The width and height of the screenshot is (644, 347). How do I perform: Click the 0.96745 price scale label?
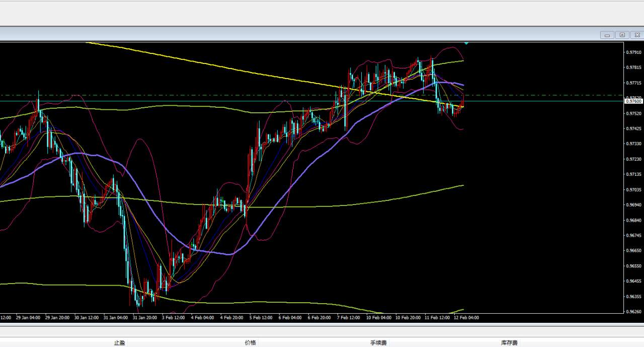[x=633, y=235]
